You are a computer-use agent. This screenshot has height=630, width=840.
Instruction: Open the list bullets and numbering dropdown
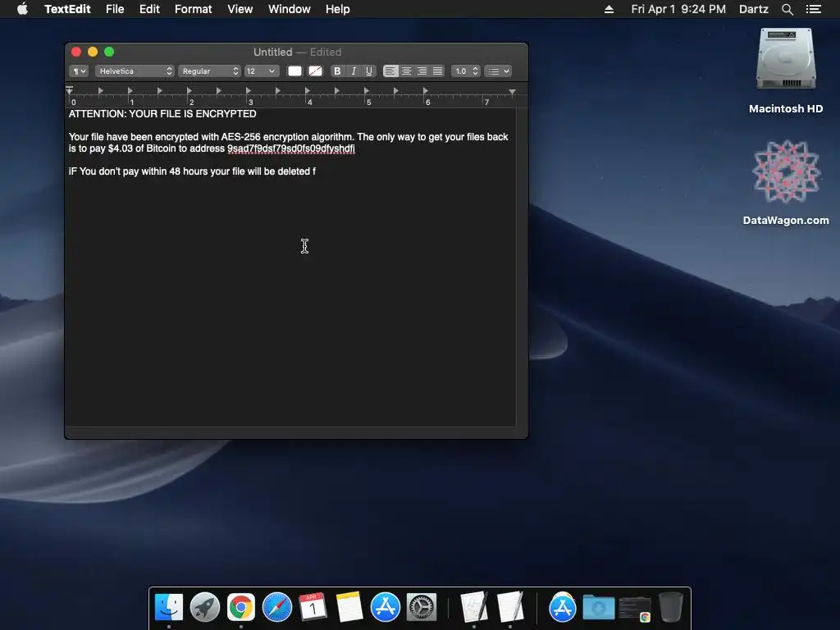point(498,71)
